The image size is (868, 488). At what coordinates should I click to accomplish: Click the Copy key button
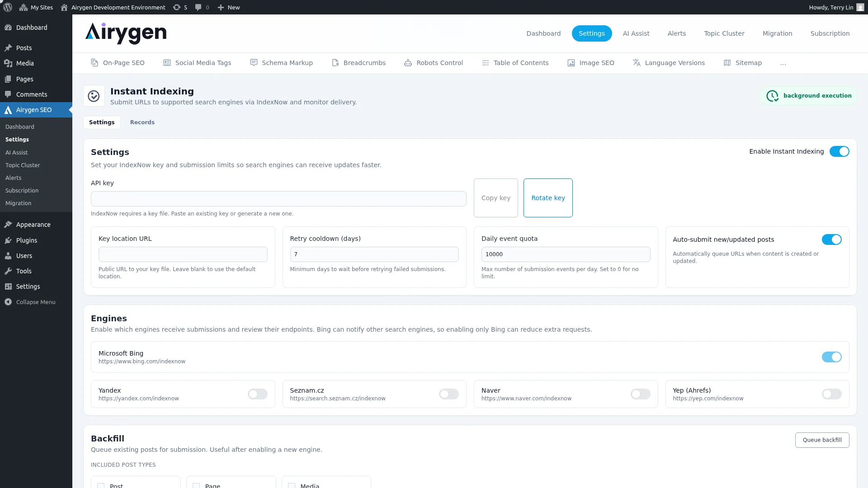(496, 198)
